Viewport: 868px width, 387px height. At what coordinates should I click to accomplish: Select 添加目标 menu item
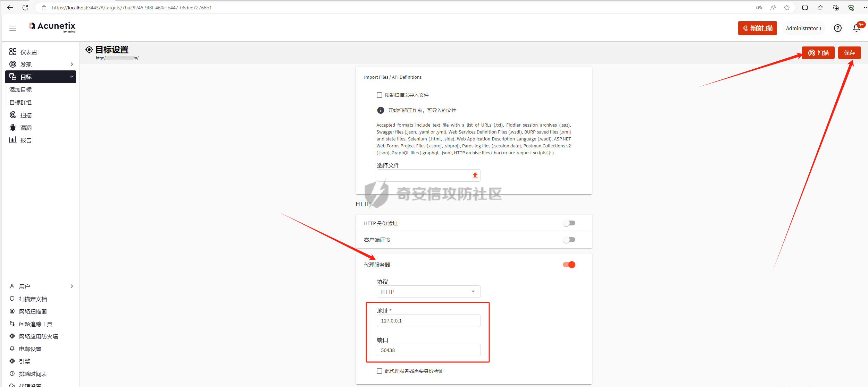(x=20, y=90)
